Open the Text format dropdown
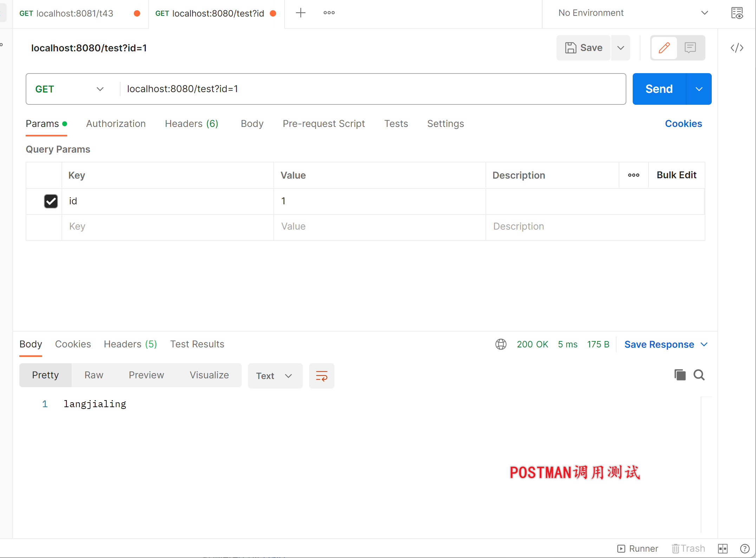Image resolution: width=756 pixels, height=558 pixels. coord(275,376)
